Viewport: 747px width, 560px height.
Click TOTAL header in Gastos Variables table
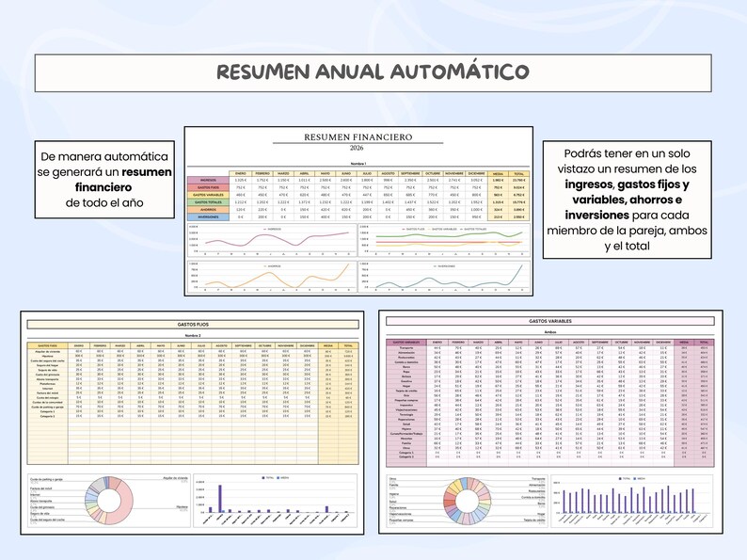tap(704, 343)
